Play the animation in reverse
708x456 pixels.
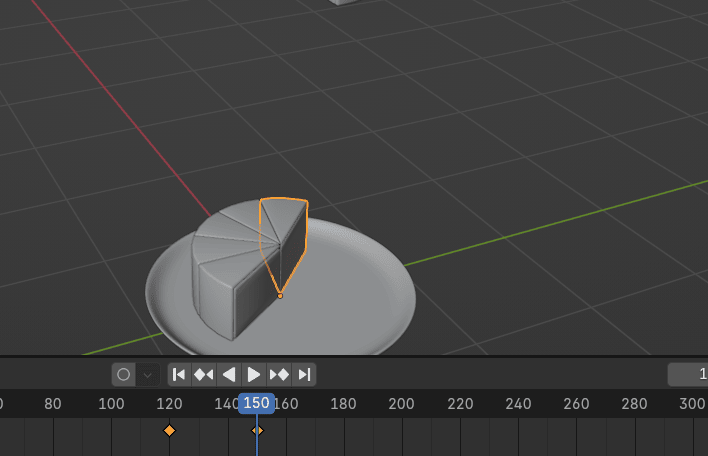[x=229, y=374]
